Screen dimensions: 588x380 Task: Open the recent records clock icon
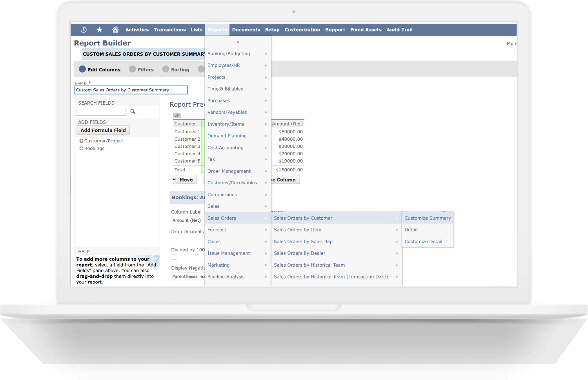(x=84, y=30)
